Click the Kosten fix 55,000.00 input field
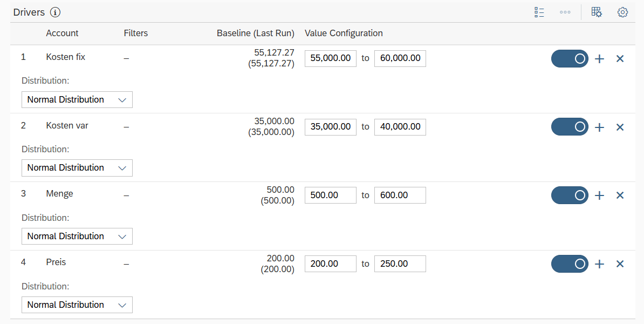Screen dimensions: 644x324 coord(330,58)
